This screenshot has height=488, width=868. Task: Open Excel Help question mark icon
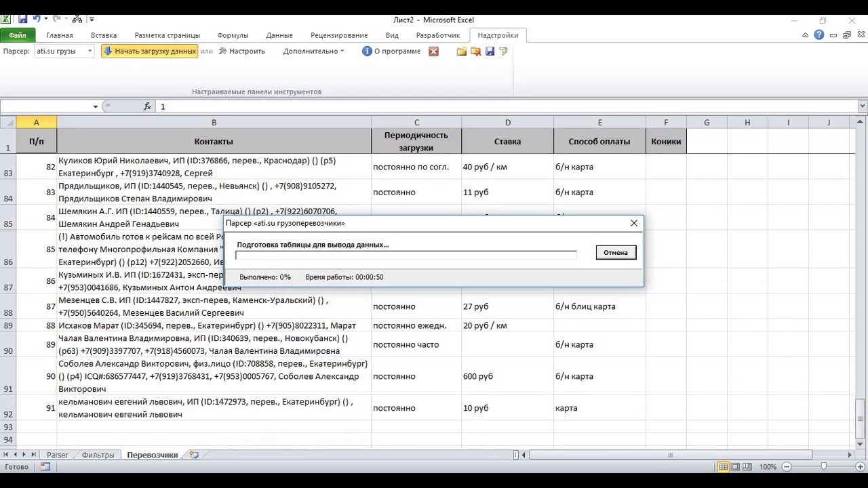point(820,35)
